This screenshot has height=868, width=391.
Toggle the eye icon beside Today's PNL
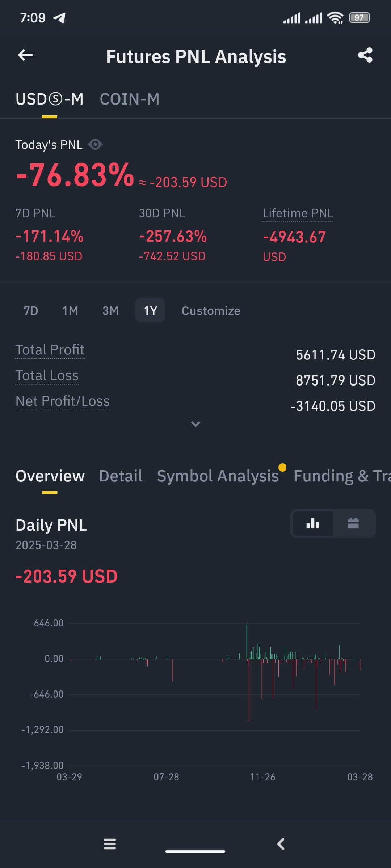(x=95, y=145)
